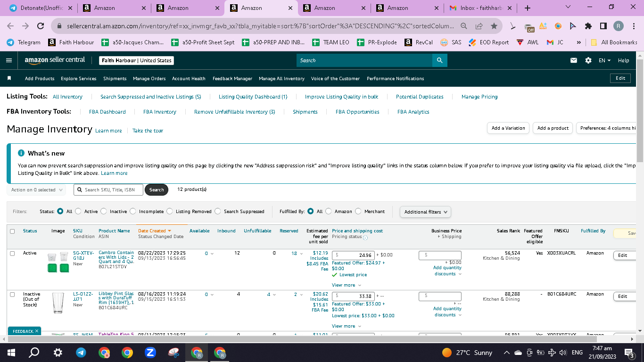Open the Windows notification center icon
The height and width of the screenshot is (362, 644).
[x=629, y=353]
